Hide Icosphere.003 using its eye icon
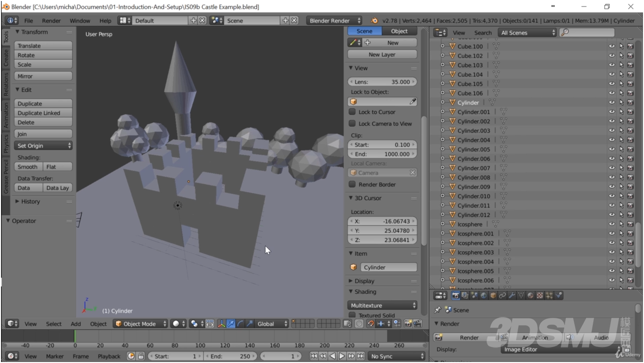The width and height of the screenshot is (644, 363). point(611,252)
